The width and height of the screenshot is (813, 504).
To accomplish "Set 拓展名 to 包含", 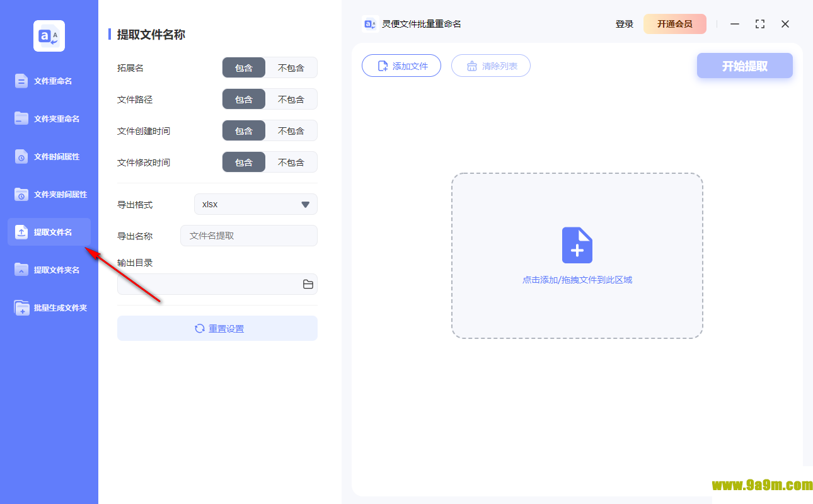I will [x=244, y=67].
